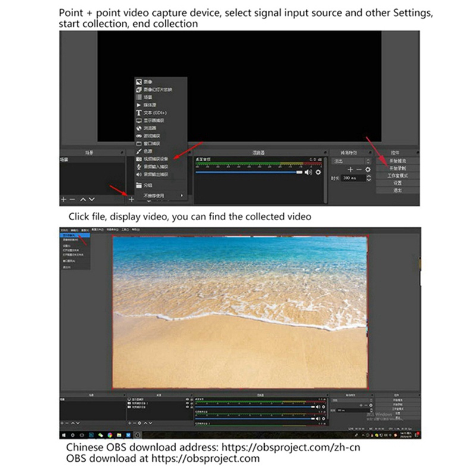This screenshot has width=476, height=476.
Task: Choose Text (GDI+) from the source menu
Action: pos(152,112)
